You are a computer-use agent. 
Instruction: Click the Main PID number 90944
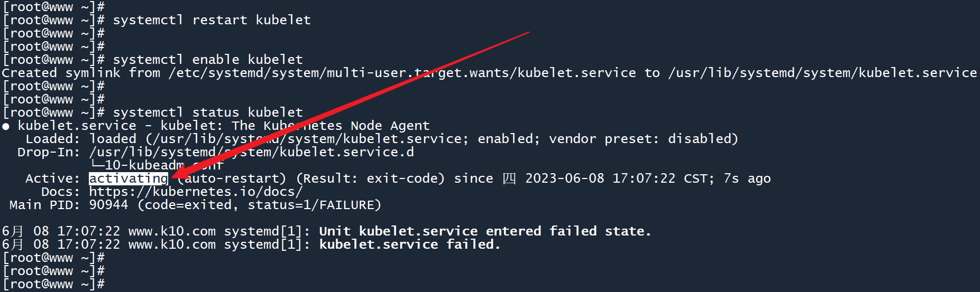108,205
